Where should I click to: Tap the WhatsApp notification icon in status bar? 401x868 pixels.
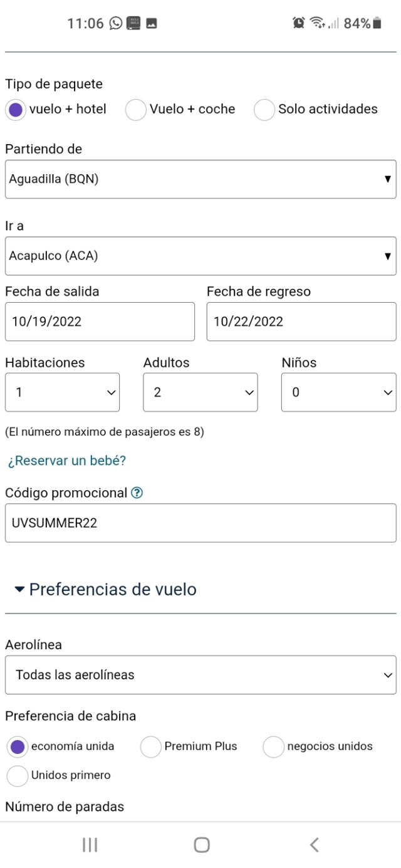tap(115, 23)
